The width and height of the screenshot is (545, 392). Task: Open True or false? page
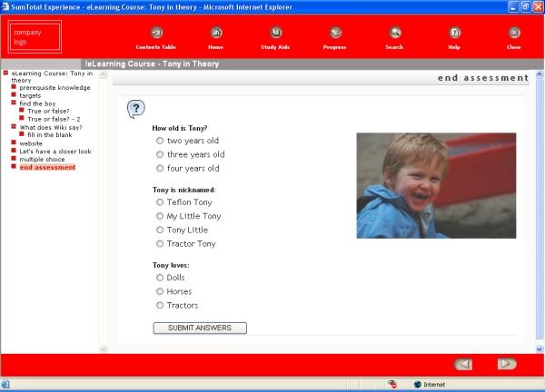click(48, 111)
